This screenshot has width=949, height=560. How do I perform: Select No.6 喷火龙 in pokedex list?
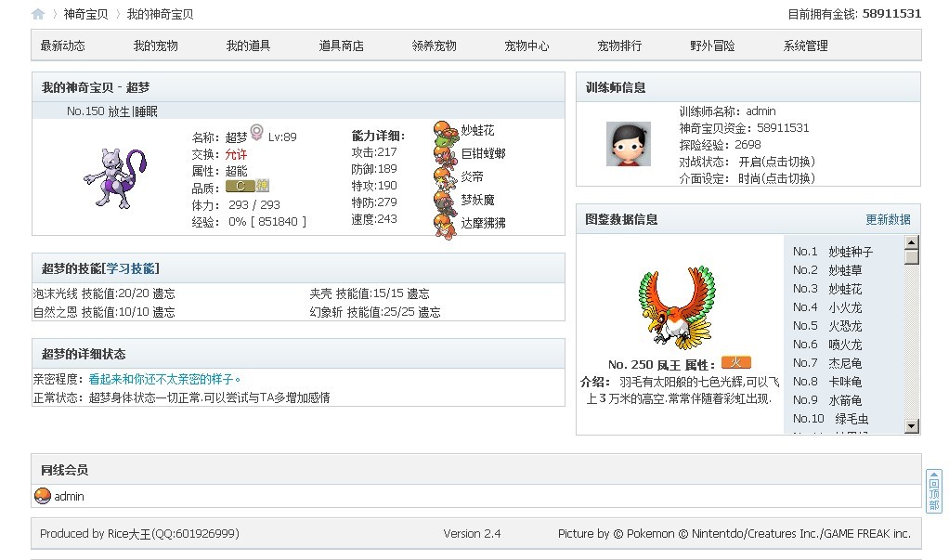tap(827, 345)
